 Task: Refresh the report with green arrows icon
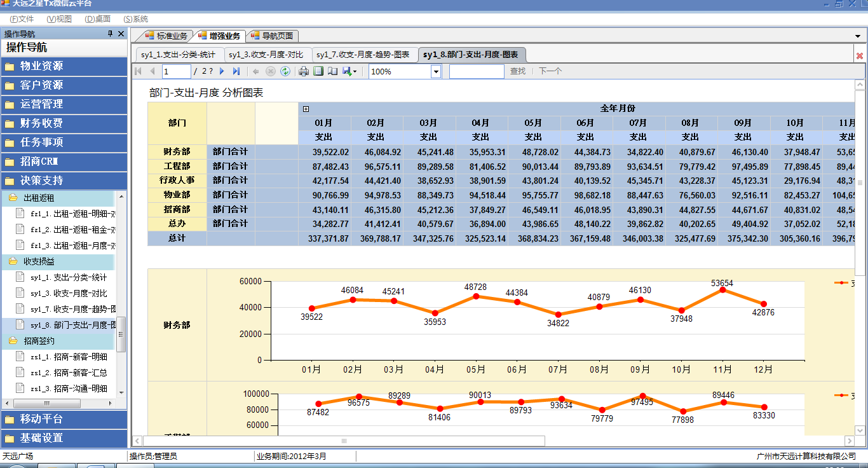pyautogui.click(x=285, y=71)
